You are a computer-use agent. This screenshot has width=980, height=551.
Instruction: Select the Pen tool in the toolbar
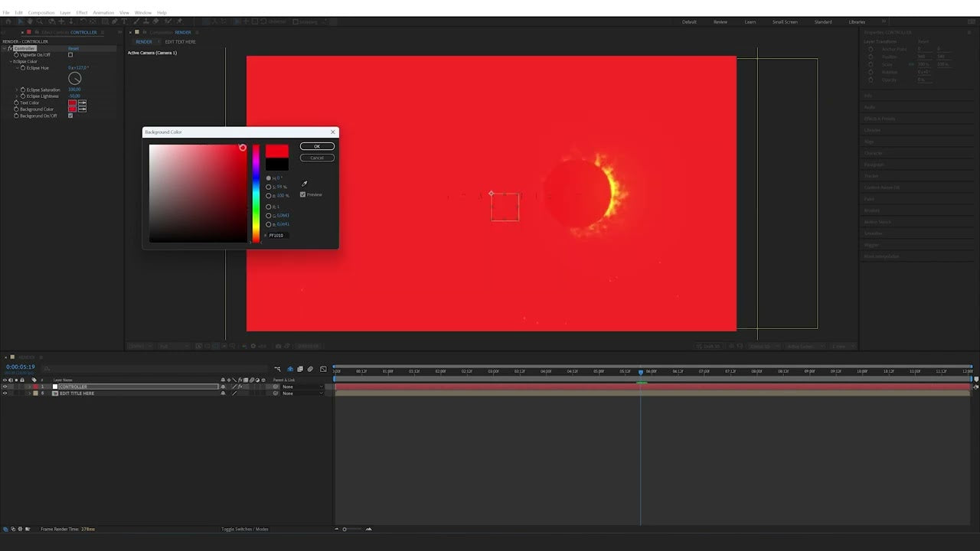pyautogui.click(x=114, y=21)
